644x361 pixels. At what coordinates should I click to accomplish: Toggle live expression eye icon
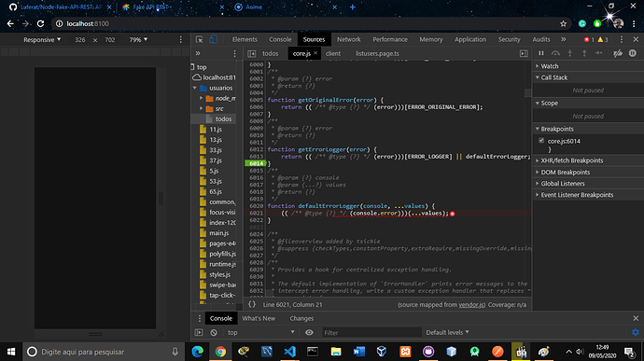coord(309,332)
